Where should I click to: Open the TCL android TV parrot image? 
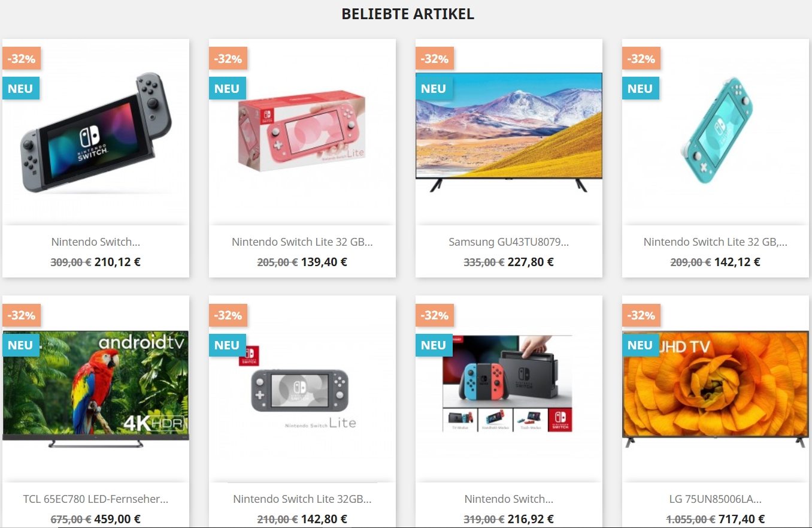tap(96, 389)
